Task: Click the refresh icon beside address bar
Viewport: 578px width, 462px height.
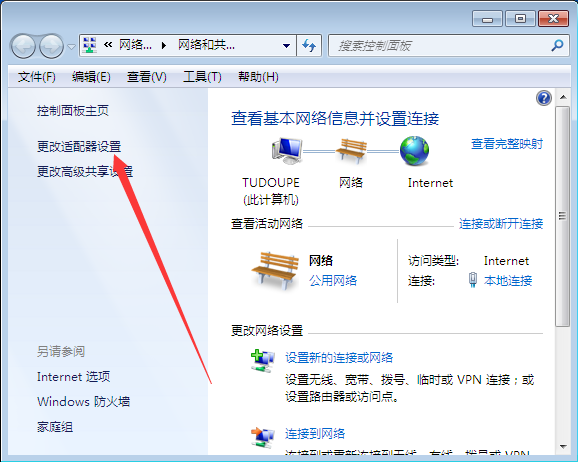Action: [x=309, y=46]
